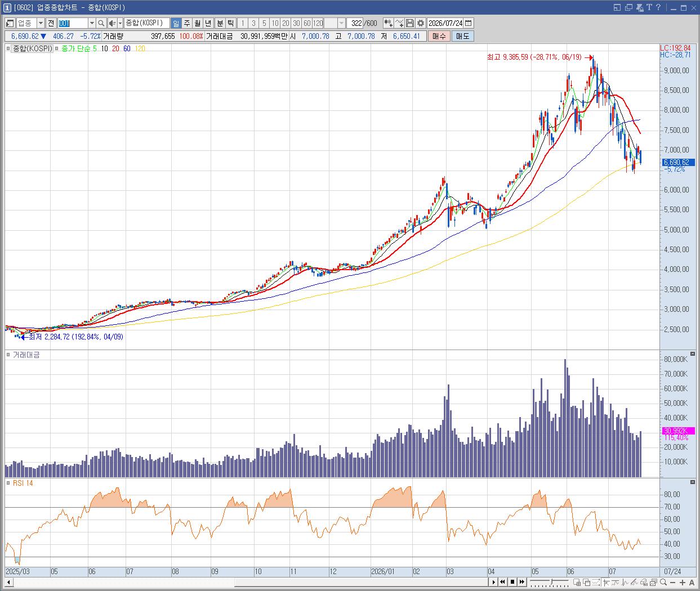Select the daily (일) period toggle

[176, 23]
